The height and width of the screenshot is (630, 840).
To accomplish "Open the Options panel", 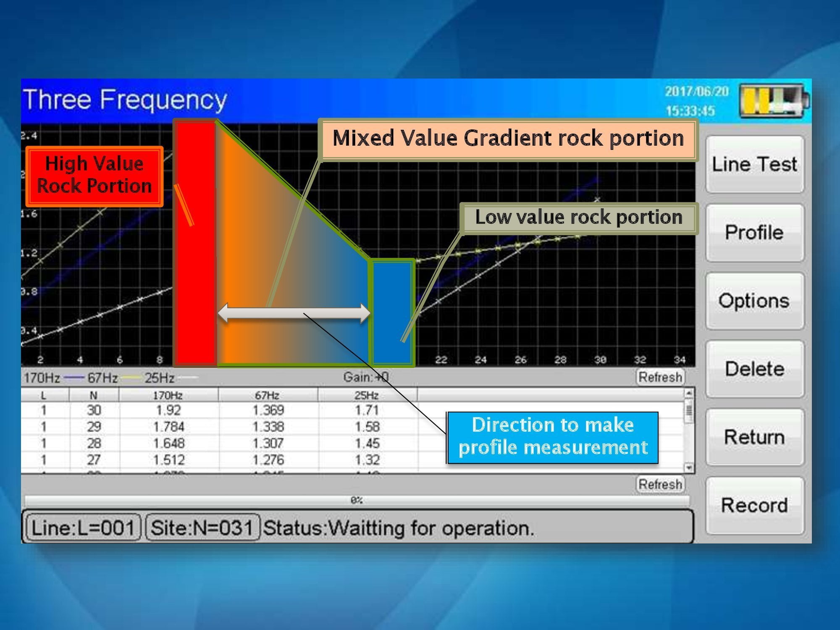I will (x=755, y=301).
